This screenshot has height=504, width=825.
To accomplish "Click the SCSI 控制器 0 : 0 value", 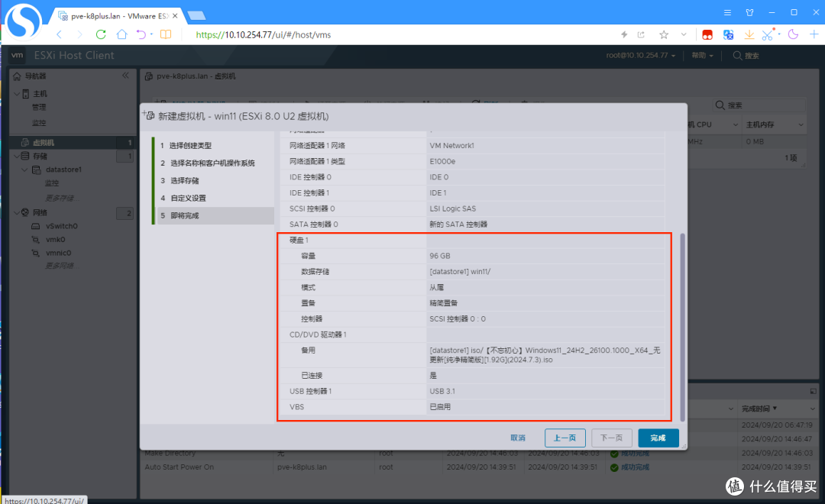I will coord(458,318).
